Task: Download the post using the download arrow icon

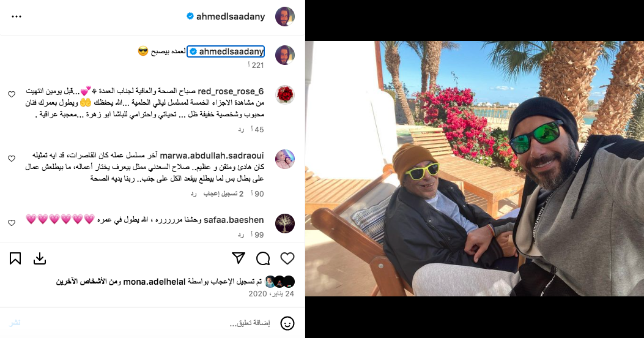Action: 40,258
